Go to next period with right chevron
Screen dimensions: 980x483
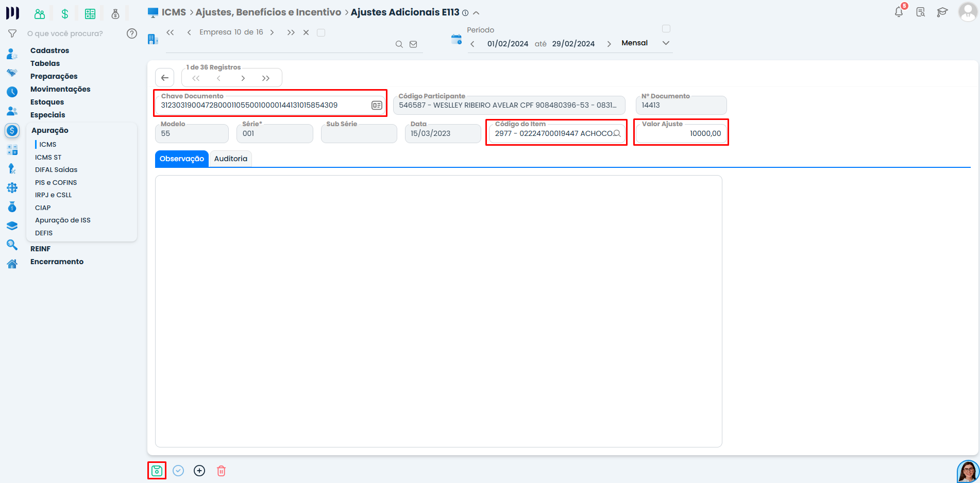(x=609, y=44)
